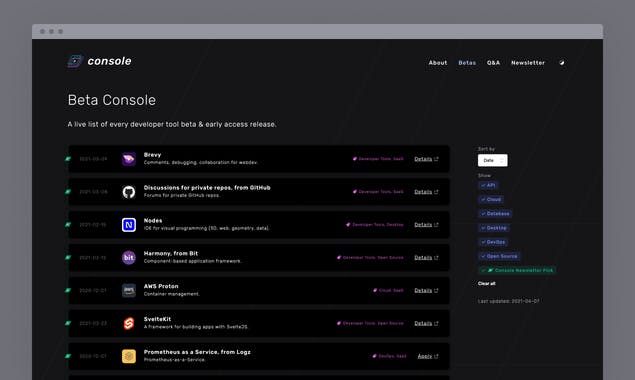Go to the Betas nav item
This screenshot has width=635, height=380.
[467, 63]
